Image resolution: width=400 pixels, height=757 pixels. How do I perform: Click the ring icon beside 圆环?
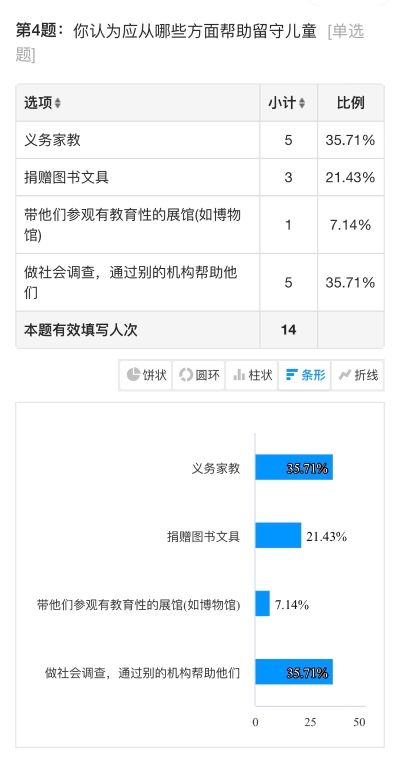click(x=186, y=375)
